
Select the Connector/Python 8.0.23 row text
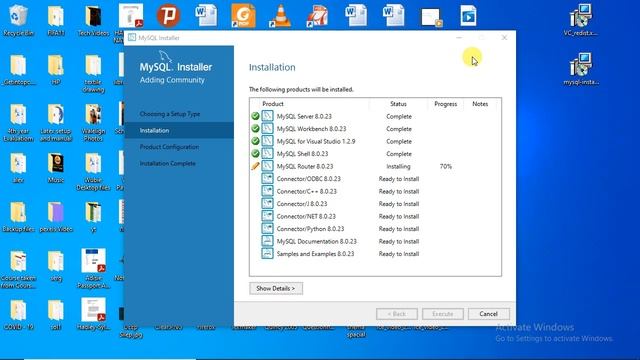(x=310, y=229)
